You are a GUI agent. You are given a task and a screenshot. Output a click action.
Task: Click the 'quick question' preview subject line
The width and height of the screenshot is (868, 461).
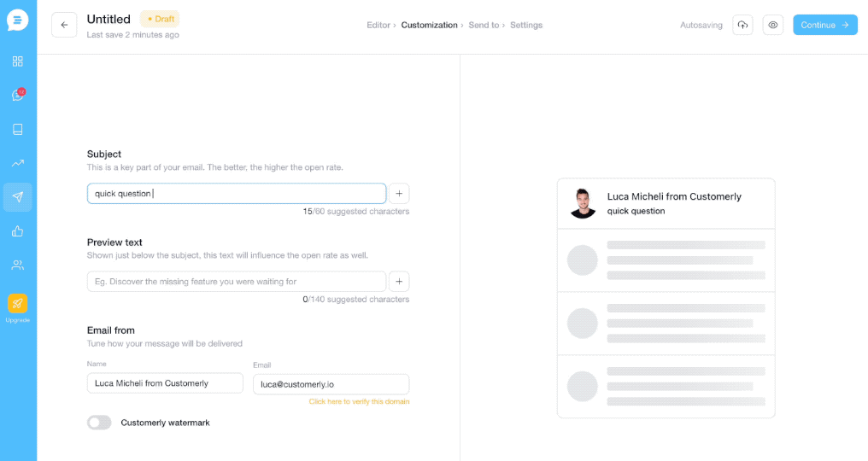pos(636,211)
